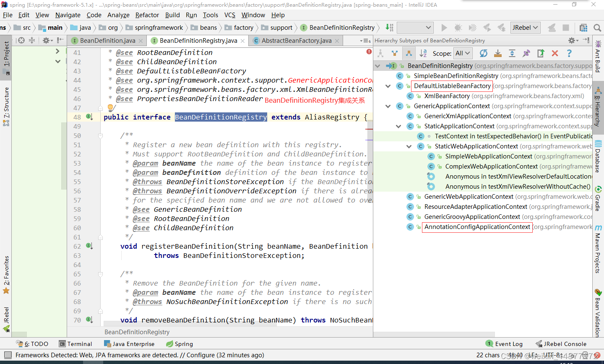The width and height of the screenshot is (604, 364).
Task: Run with JRebel rocket icon
Action: coord(487,28)
